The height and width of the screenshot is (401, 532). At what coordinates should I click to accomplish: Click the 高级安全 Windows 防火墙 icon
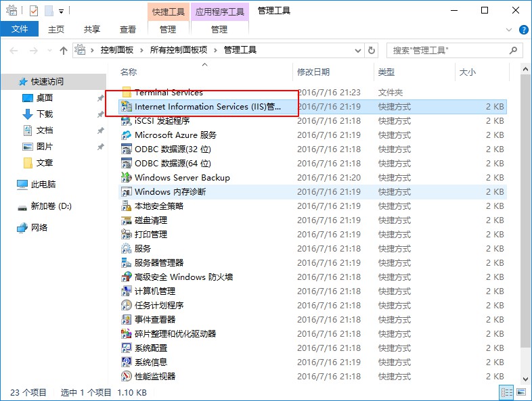pos(127,277)
